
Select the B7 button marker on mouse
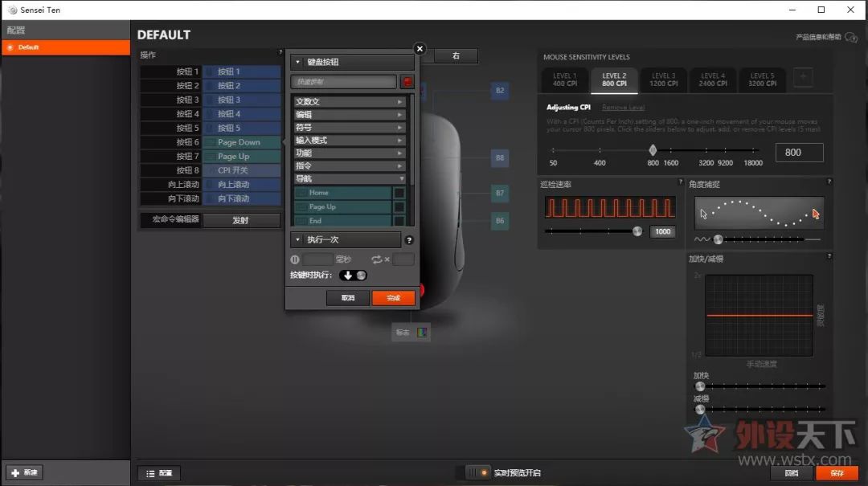[500, 193]
